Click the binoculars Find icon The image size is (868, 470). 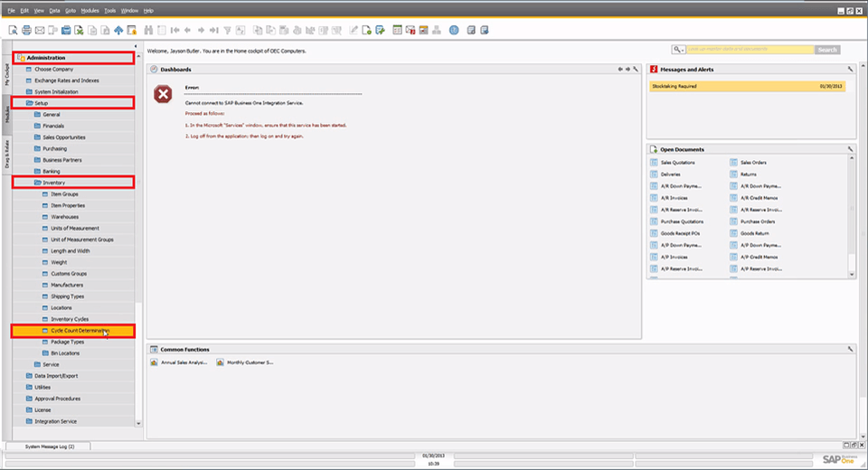[x=148, y=31]
